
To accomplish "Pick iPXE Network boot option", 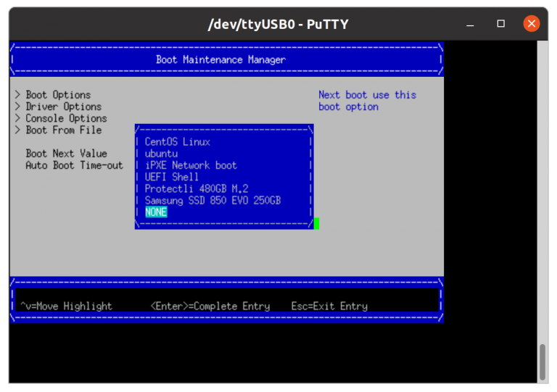I will click(191, 165).
